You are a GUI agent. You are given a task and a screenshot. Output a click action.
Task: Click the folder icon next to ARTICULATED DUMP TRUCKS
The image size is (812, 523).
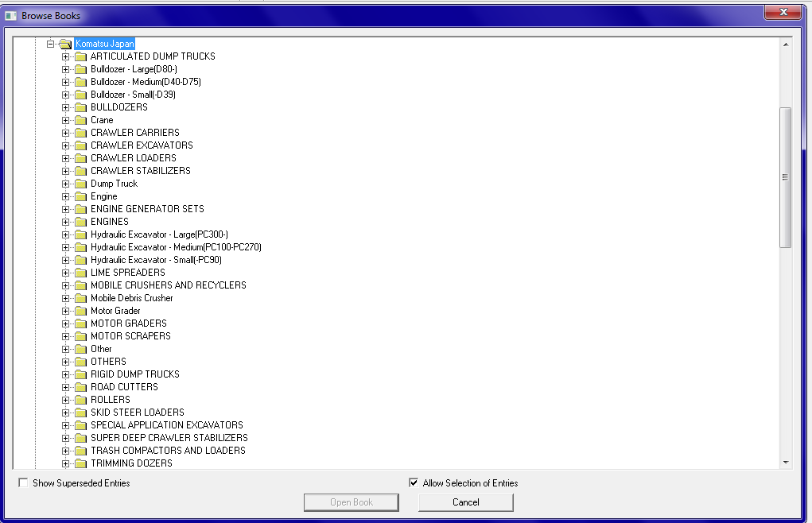point(80,56)
